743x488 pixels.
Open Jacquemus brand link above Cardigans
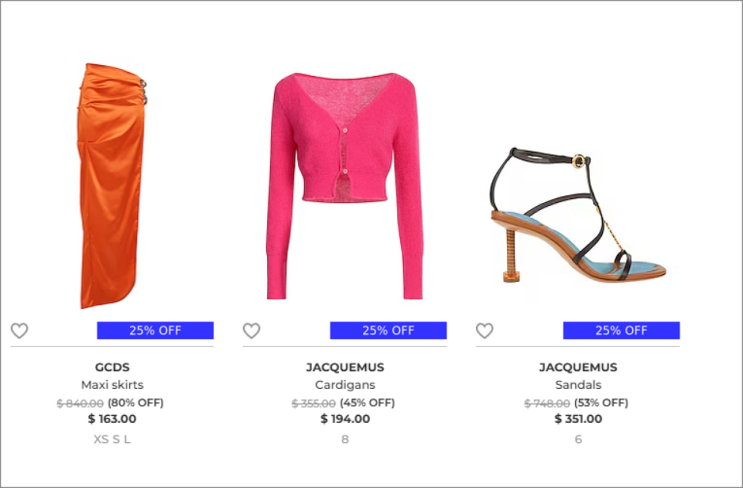click(345, 367)
